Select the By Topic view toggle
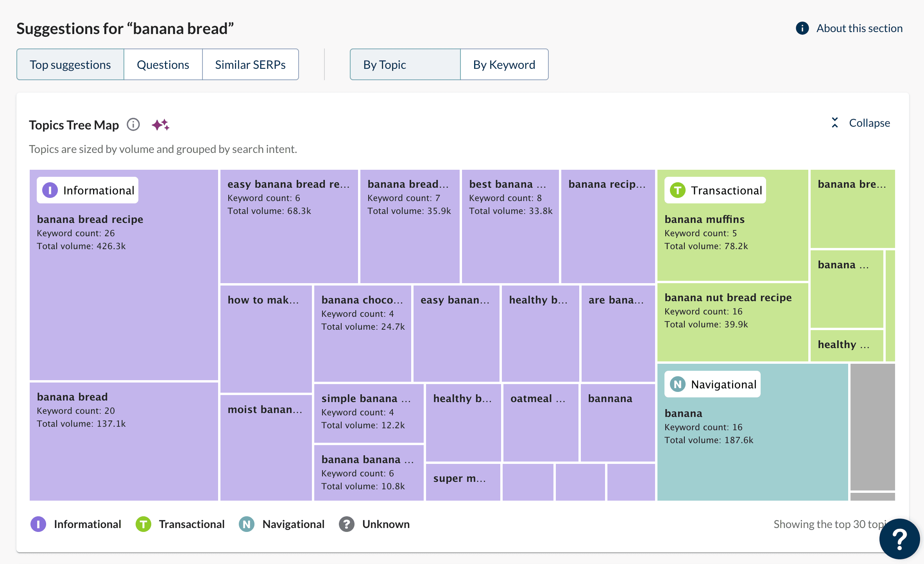 pos(405,65)
